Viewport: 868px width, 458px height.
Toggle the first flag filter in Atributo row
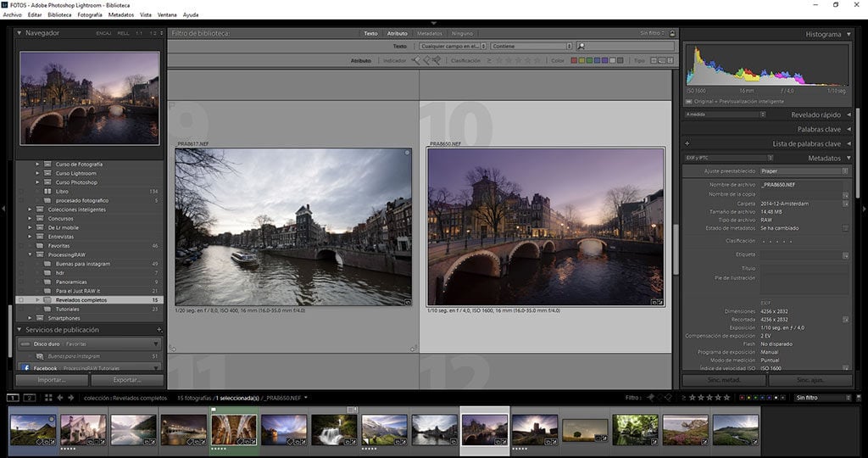pyautogui.click(x=415, y=60)
